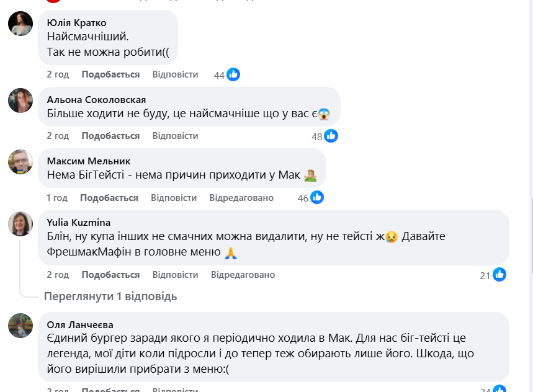Click '2 год' timestamp on Альона's comment
The height and width of the screenshot is (392, 533).
[58, 136]
